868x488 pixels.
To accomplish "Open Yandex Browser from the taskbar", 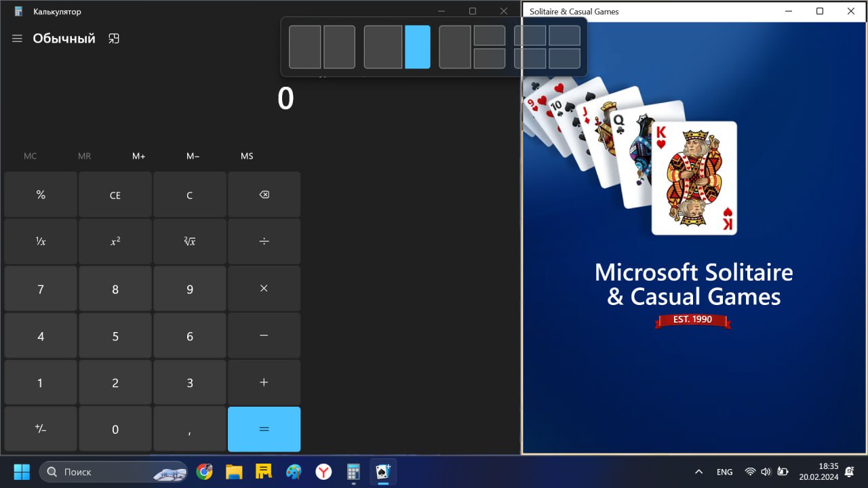I will click(323, 472).
